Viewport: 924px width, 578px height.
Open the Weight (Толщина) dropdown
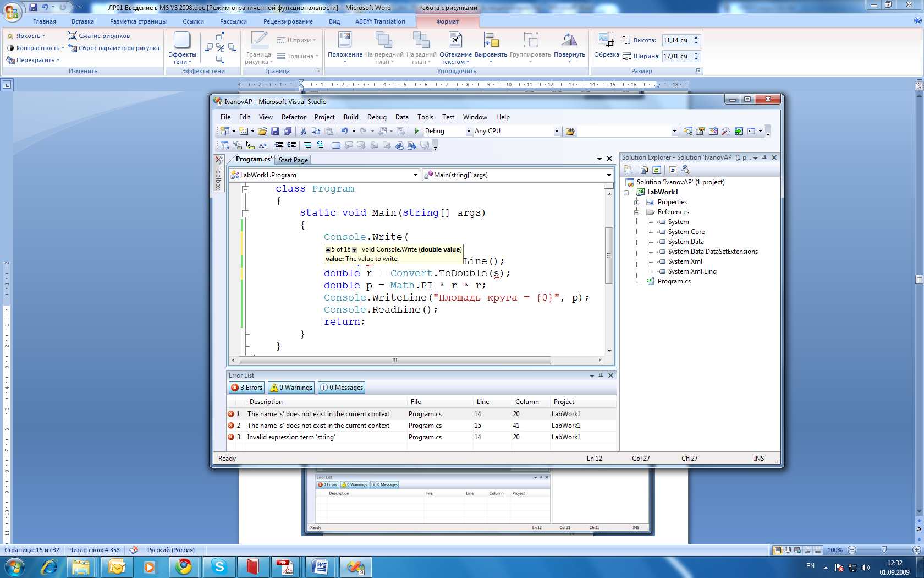point(298,56)
